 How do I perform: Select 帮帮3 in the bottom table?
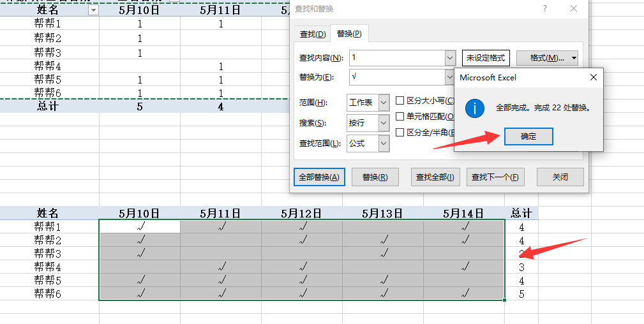pos(48,253)
